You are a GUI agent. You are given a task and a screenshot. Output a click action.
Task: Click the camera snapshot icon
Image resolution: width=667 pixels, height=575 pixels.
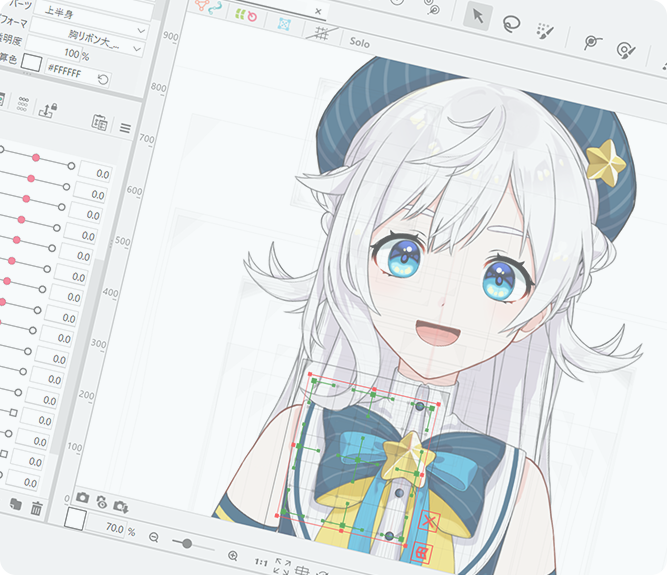point(82,498)
